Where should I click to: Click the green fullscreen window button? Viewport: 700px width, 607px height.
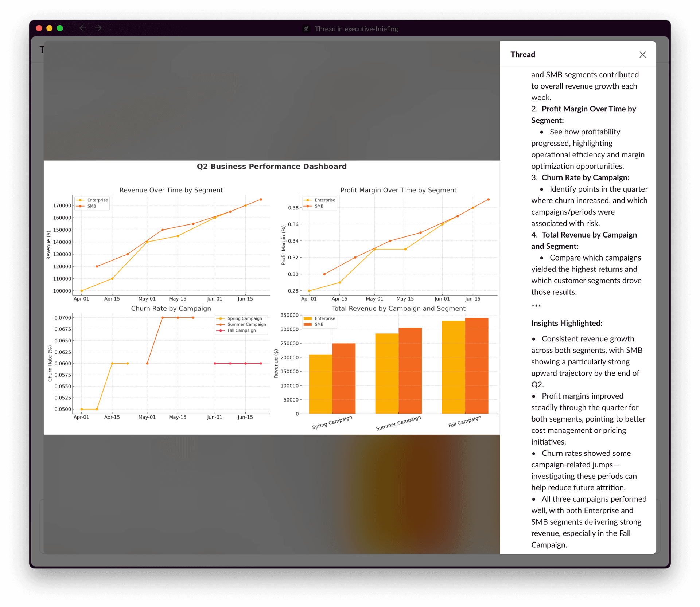tap(60, 28)
